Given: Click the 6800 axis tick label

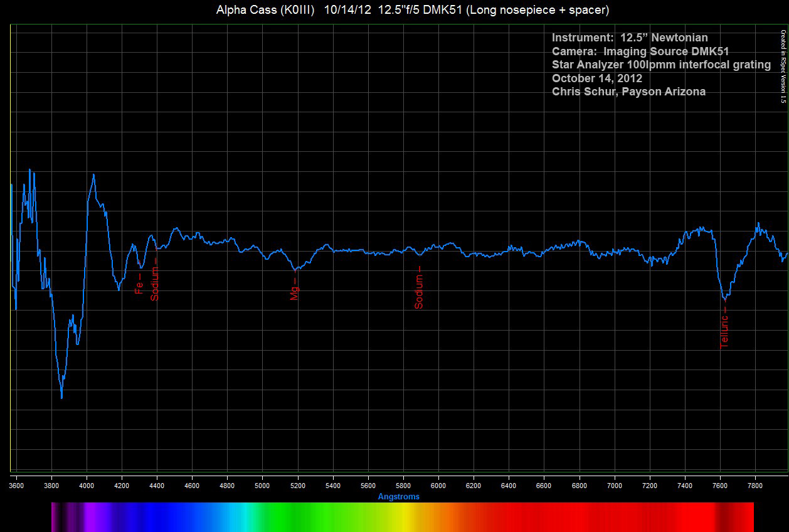Looking at the screenshot, I should point(580,485).
